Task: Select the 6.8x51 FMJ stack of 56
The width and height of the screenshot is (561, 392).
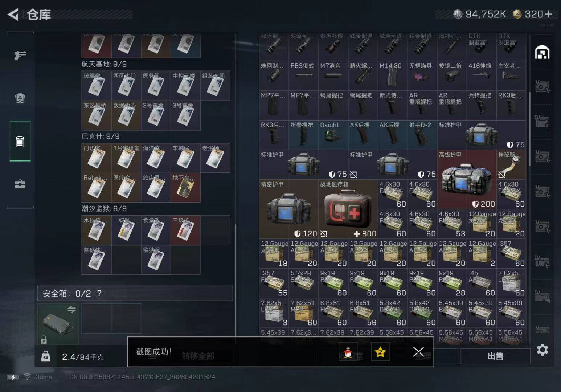Action: [363, 313]
